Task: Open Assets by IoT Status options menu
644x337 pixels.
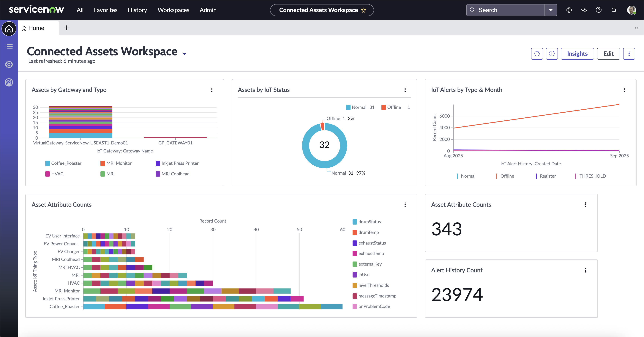Action: click(405, 90)
